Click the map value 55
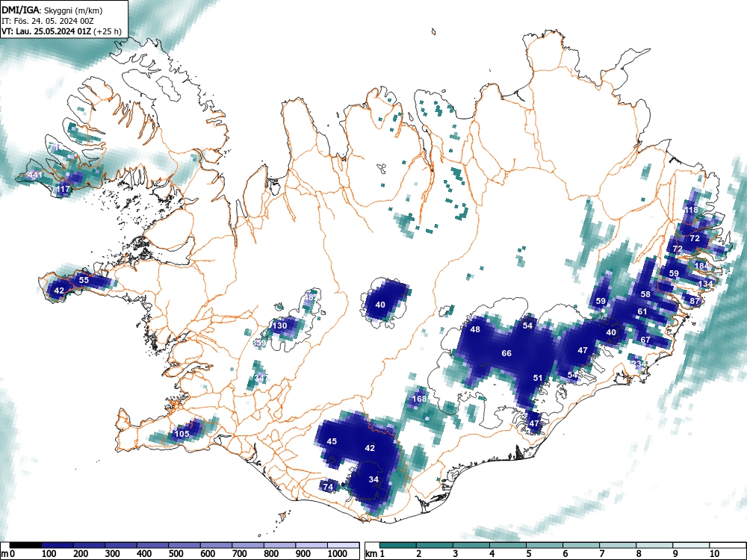 (84, 280)
